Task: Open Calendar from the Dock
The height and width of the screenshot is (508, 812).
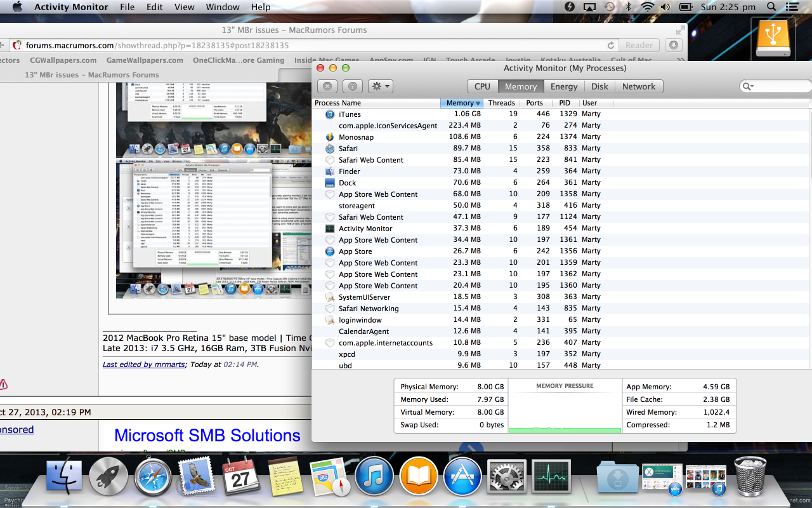Action: tap(241, 477)
